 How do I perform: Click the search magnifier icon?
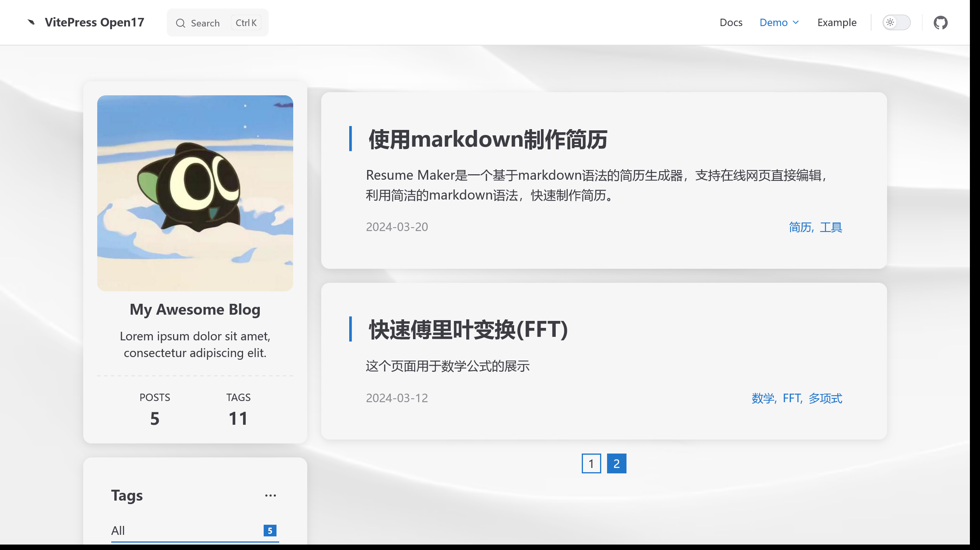point(180,23)
